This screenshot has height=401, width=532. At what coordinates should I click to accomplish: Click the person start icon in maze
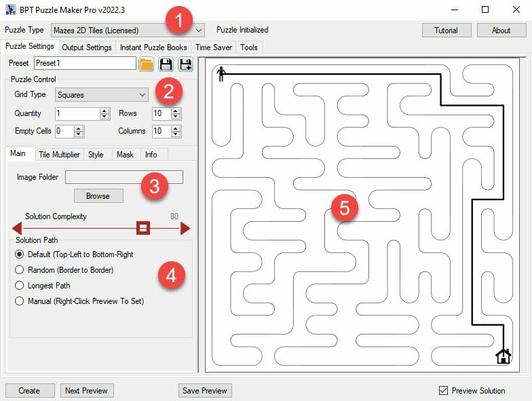tap(221, 73)
